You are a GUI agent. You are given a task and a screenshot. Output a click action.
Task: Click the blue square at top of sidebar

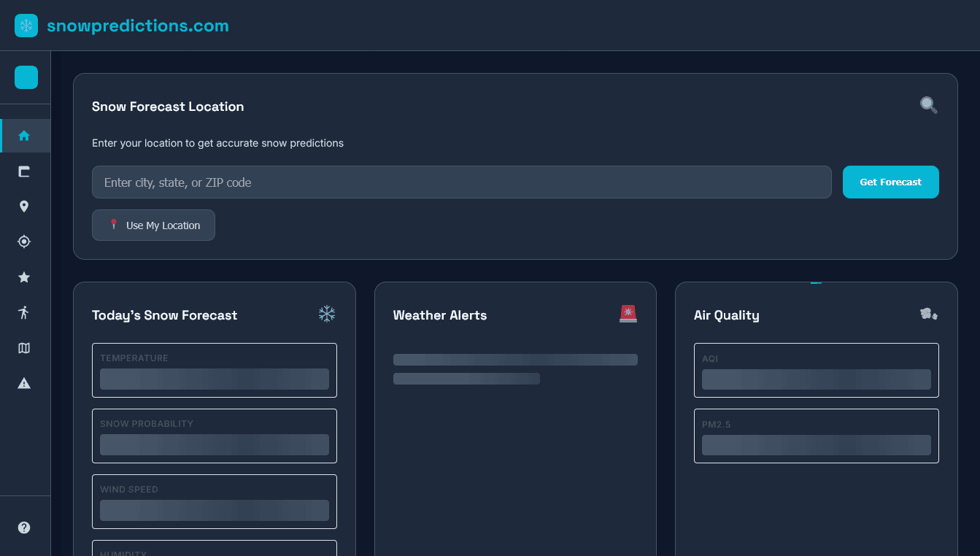click(x=26, y=77)
